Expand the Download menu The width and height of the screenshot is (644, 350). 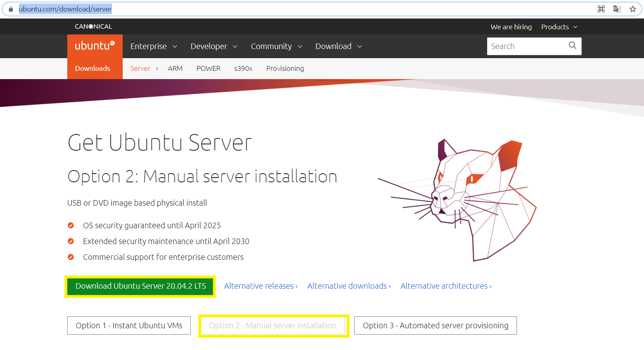point(338,46)
